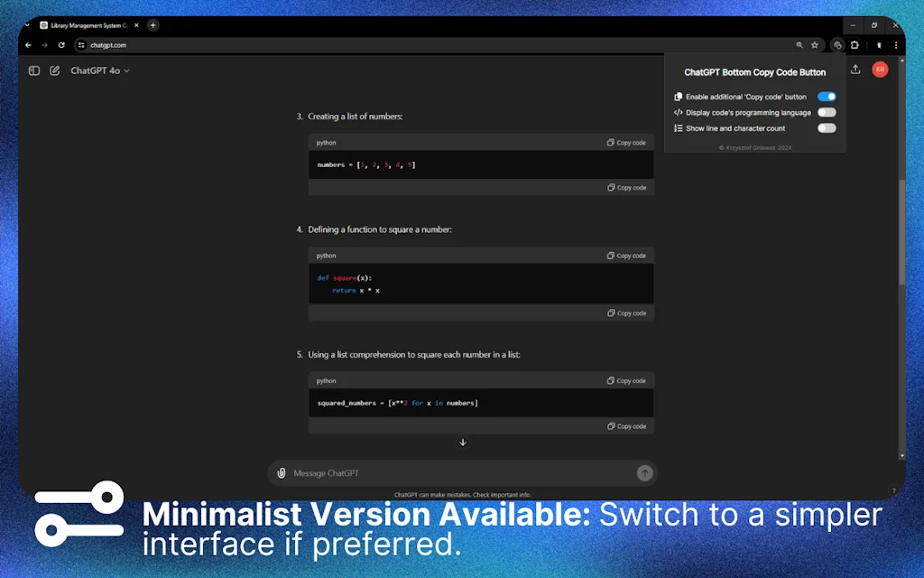Open the ChatGPT 4o model dropdown

99,70
